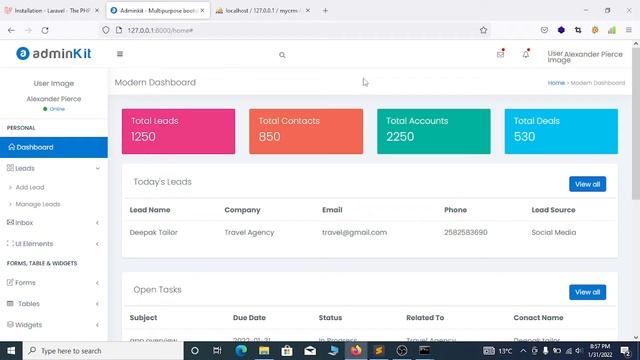Switch to the localhost phpMyAdmin tab
Viewport: 640px width, 360px height.
(263, 11)
